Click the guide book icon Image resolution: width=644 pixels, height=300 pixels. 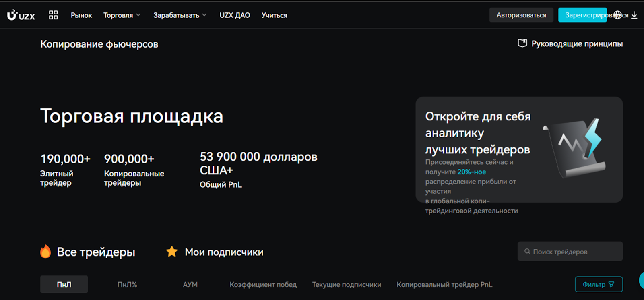522,43
